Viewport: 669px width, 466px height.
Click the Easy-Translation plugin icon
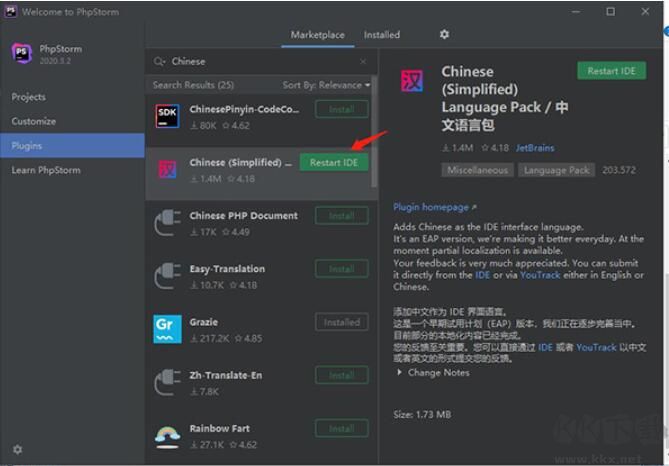pyautogui.click(x=167, y=276)
